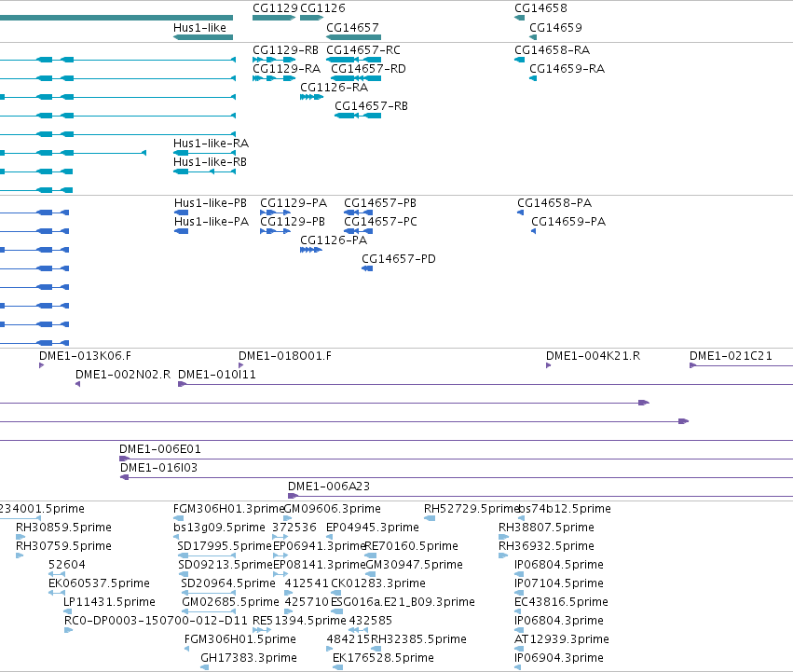Click EST EK176528.5prime
The height and width of the screenshot is (672, 793).
tap(383, 658)
